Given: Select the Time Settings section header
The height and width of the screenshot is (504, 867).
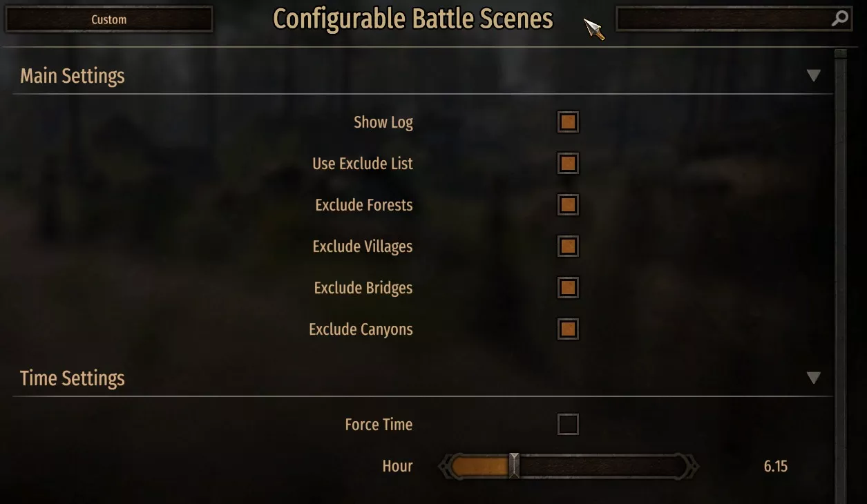Looking at the screenshot, I should (x=73, y=378).
